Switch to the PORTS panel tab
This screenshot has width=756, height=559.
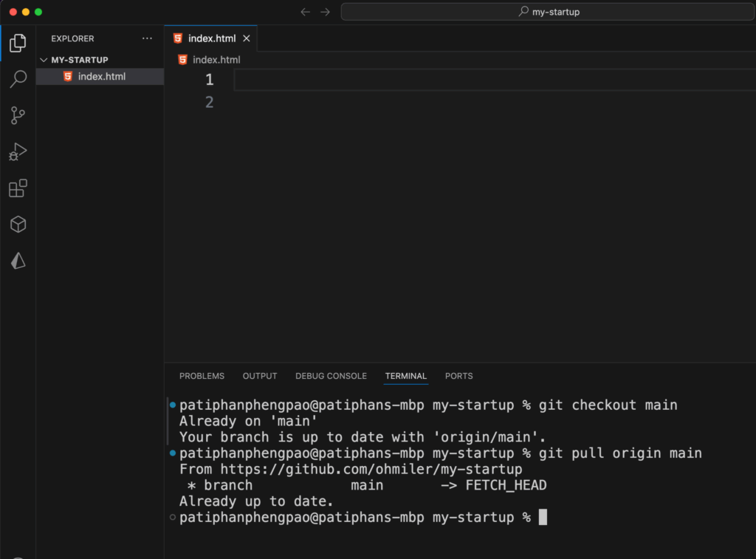point(458,376)
